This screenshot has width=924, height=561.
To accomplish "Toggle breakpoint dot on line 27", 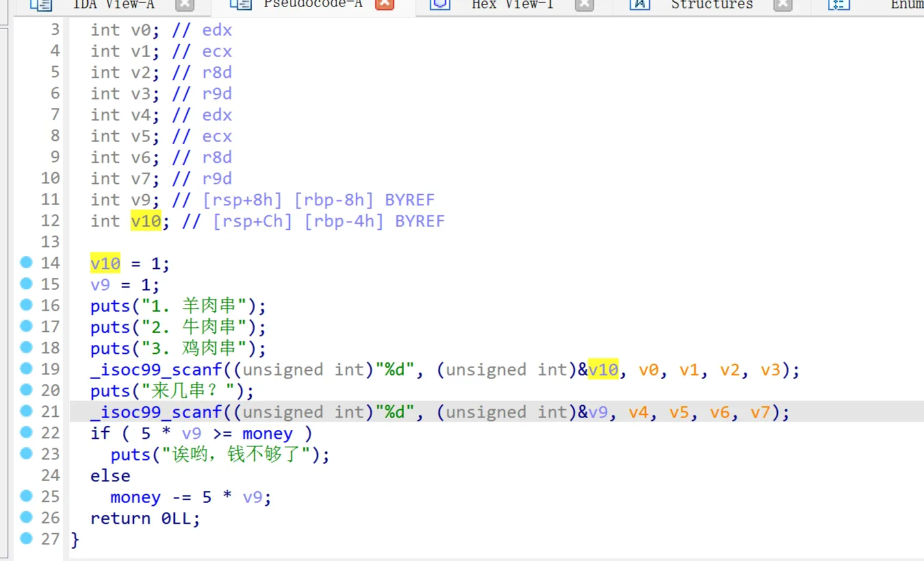I will coord(27,539).
